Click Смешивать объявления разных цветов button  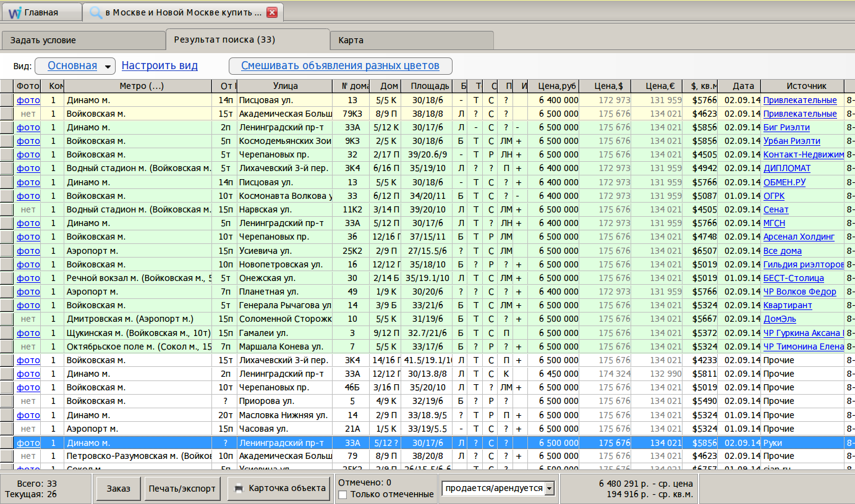pyautogui.click(x=340, y=66)
